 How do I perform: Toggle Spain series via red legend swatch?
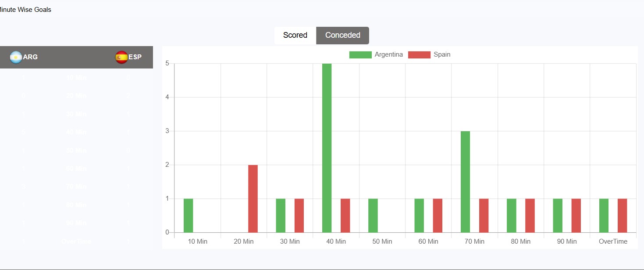(419, 55)
